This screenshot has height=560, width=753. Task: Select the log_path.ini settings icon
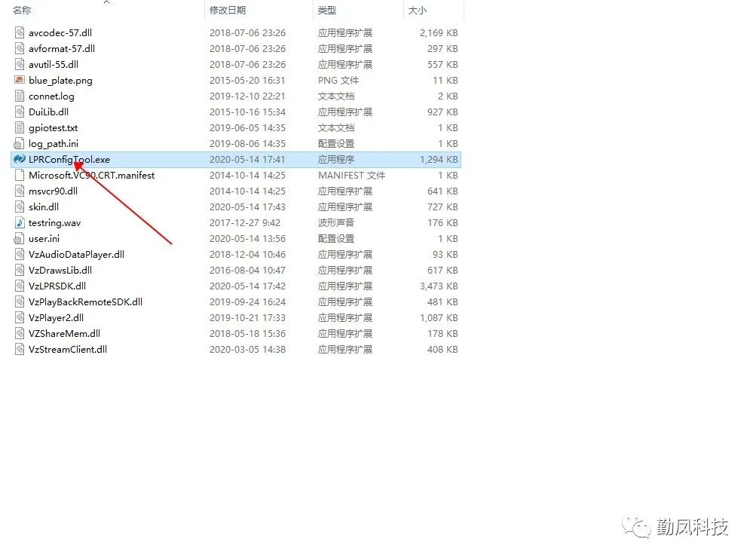(19, 144)
